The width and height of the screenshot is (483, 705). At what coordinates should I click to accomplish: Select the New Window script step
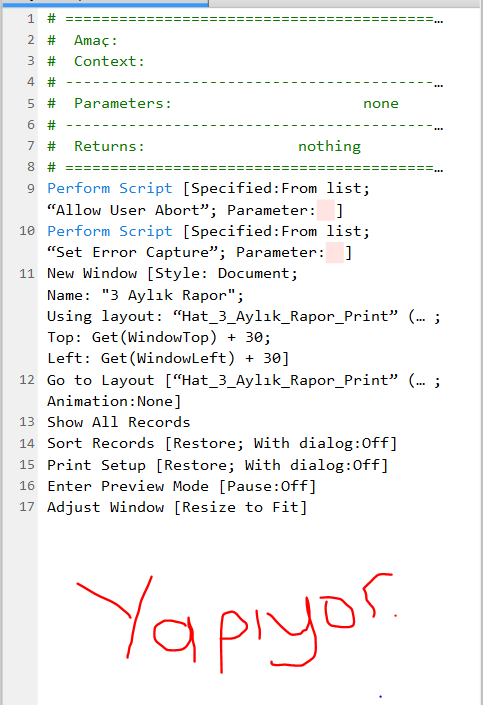pyautogui.click(x=243, y=316)
